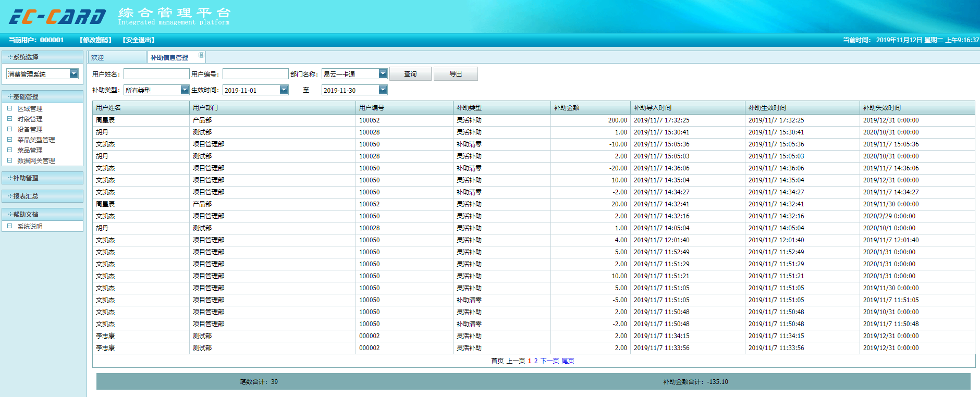Open the end date picker 2019-11-30
980x397 pixels.
pyautogui.click(x=383, y=90)
